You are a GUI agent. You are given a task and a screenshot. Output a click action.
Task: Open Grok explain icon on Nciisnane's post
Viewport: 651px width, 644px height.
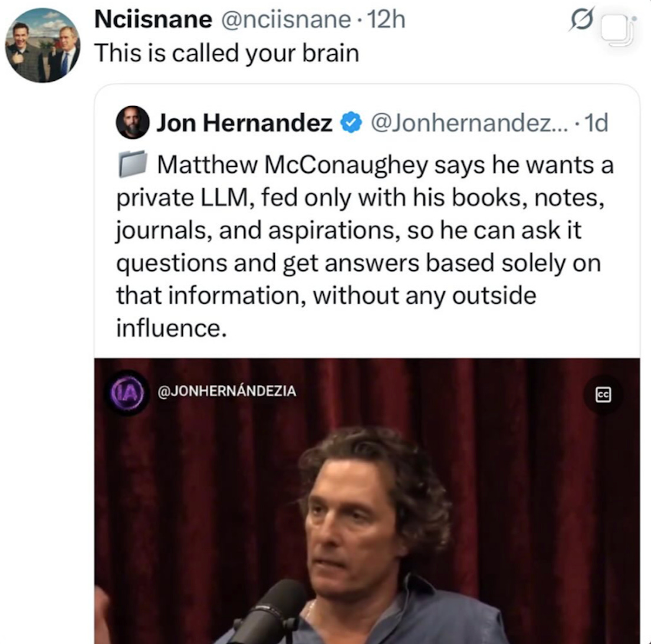pos(582,19)
